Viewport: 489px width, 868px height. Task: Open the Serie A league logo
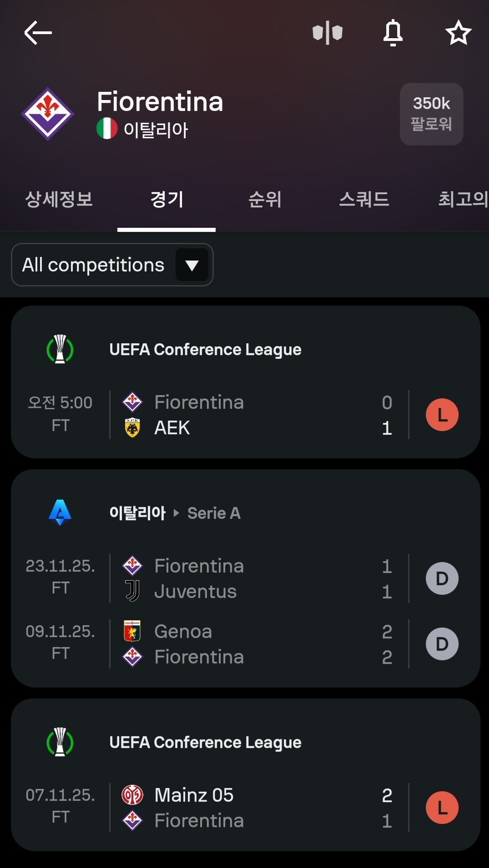coord(60,512)
